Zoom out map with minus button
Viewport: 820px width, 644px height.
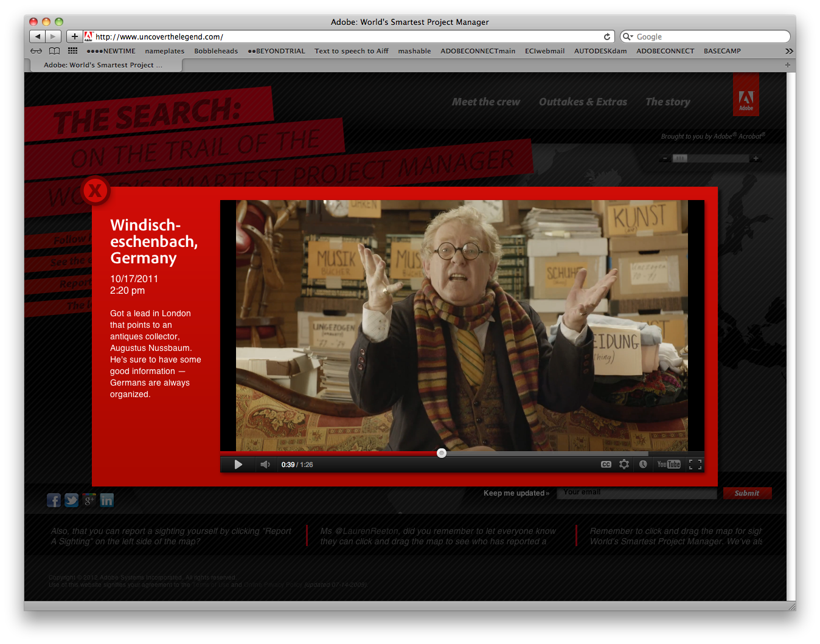pos(665,159)
